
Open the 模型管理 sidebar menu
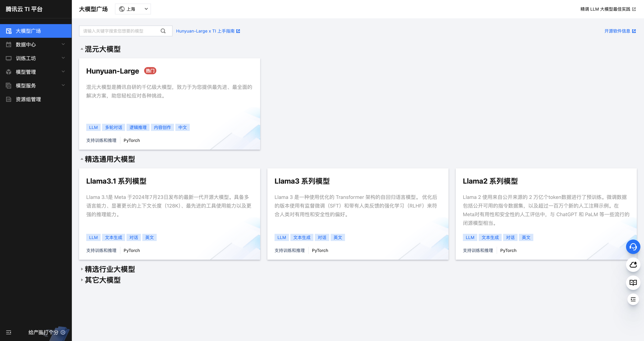click(36, 72)
